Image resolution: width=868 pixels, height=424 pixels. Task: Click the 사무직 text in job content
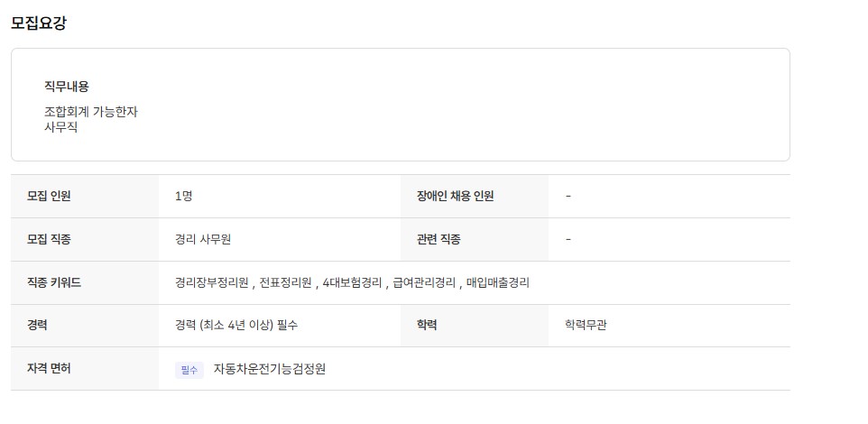[61, 127]
